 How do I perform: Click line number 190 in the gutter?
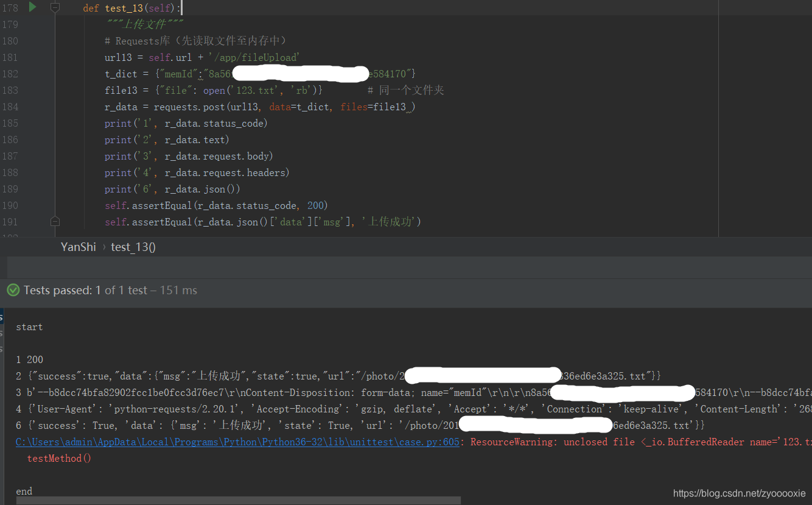10,205
